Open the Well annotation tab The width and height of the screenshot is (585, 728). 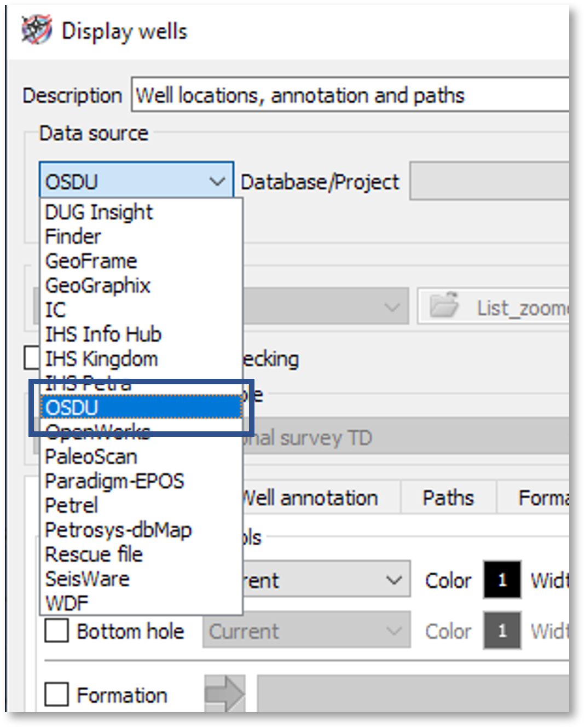[x=312, y=498]
